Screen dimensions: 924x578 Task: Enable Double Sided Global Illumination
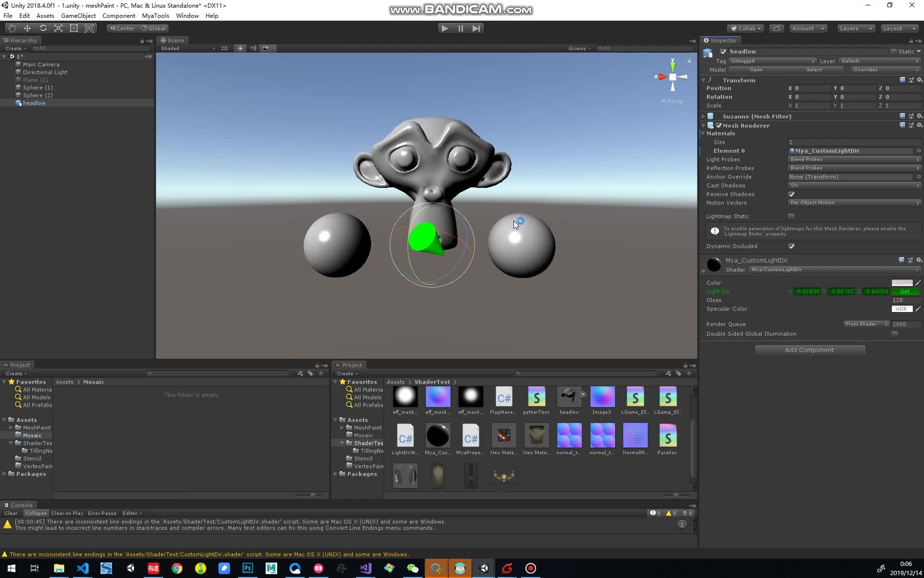[x=895, y=333]
